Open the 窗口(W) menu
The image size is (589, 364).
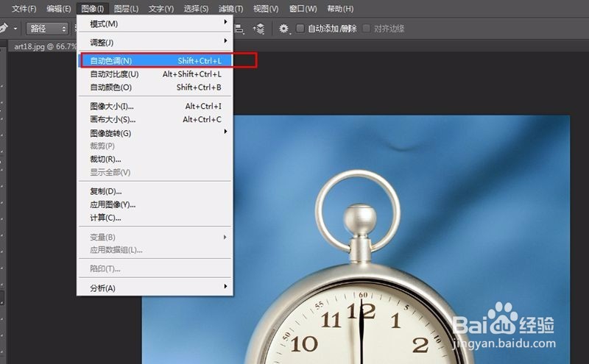(x=303, y=8)
